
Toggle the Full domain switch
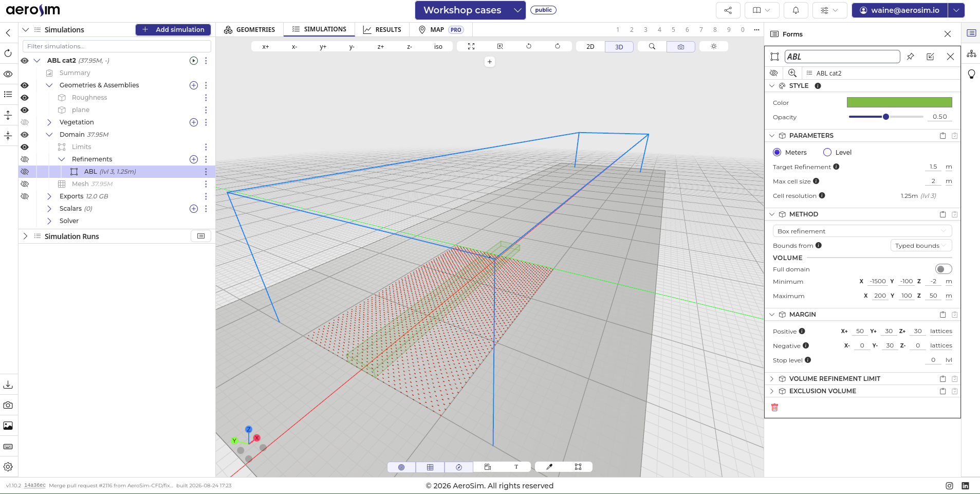[944, 269]
